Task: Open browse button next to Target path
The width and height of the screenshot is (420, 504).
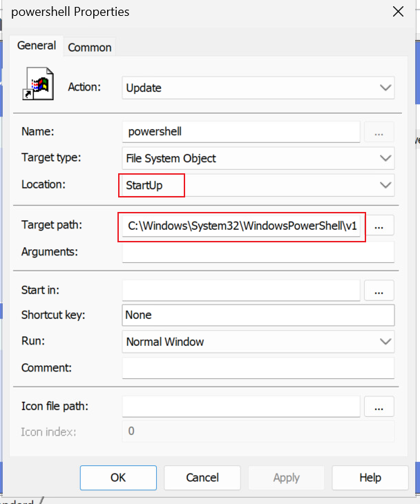Action: pos(379,226)
